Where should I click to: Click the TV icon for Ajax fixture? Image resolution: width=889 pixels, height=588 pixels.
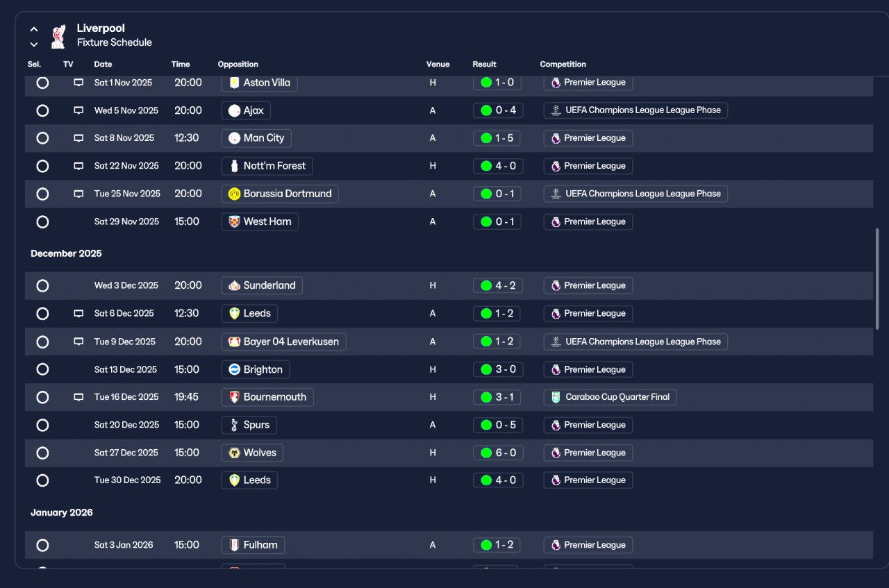pos(78,110)
